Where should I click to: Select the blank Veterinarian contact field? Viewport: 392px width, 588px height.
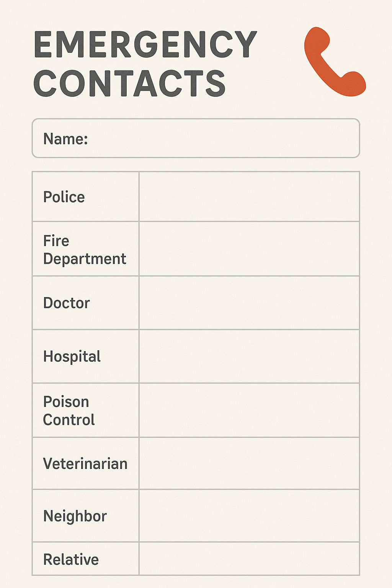point(249,463)
